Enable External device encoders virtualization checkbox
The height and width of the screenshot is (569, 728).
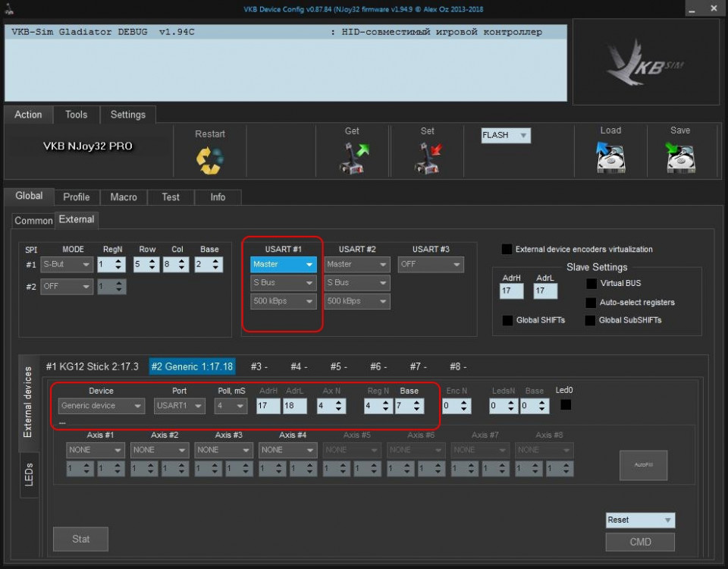[x=507, y=249]
